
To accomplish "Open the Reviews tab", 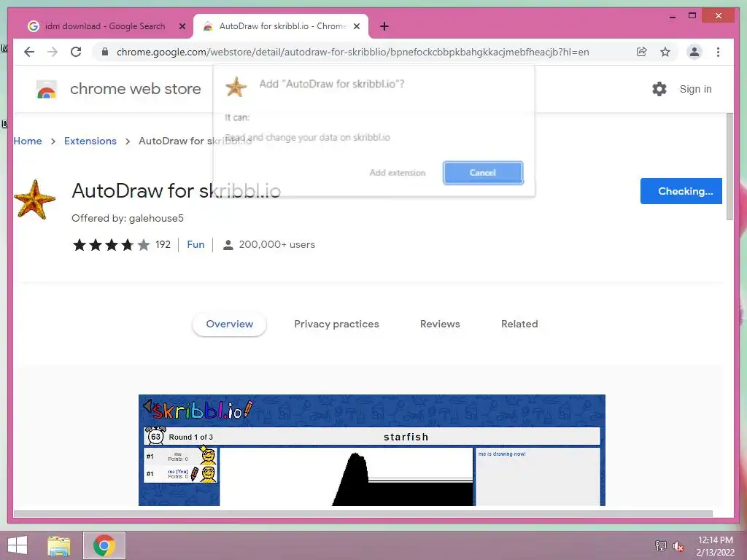I will pyautogui.click(x=440, y=324).
